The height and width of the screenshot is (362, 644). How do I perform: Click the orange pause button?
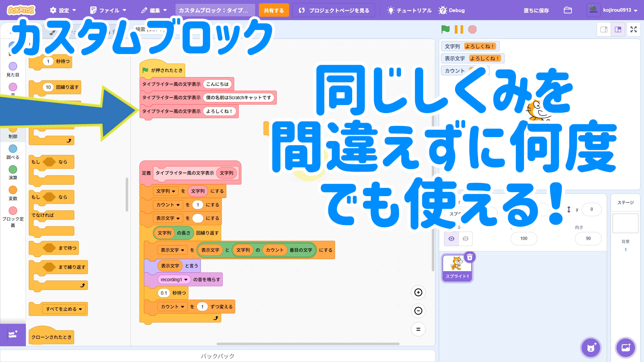[459, 29]
